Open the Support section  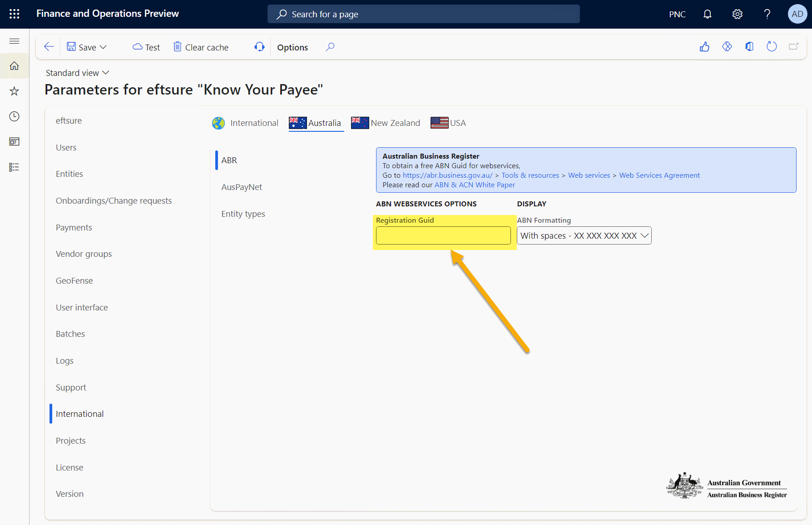pos(71,388)
